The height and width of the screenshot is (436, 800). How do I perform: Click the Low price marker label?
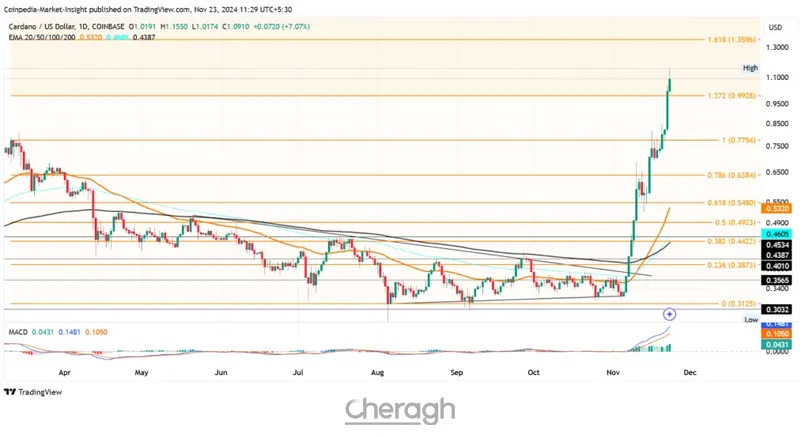(750, 320)
